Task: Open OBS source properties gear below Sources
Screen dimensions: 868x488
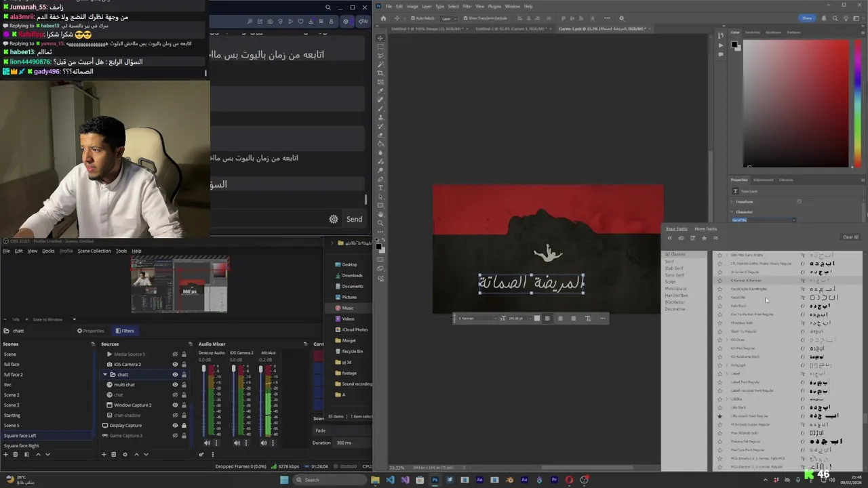Action: point(125,454)
